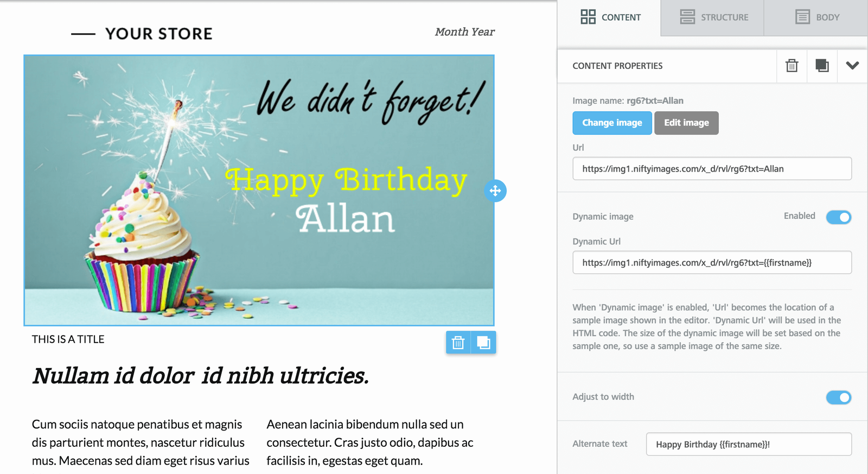Click the Content tab grid icon
This screenshot has height=474, width=868.
pyautogui.click(x=588, y=17)
